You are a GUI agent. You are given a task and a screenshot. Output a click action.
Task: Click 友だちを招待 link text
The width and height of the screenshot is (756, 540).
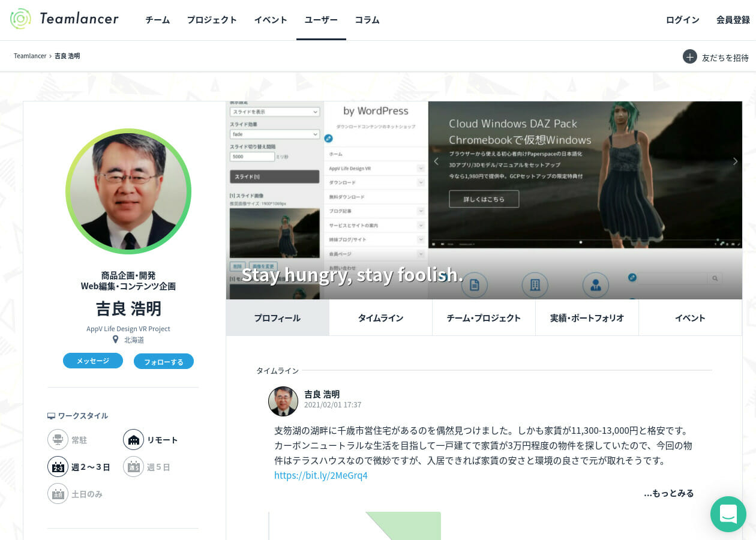725,58
